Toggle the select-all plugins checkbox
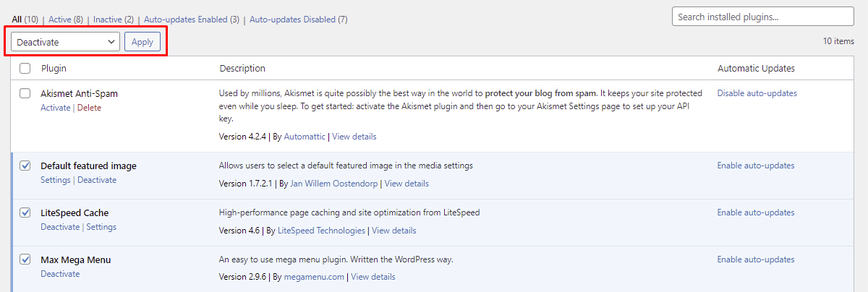 point(25,68)
